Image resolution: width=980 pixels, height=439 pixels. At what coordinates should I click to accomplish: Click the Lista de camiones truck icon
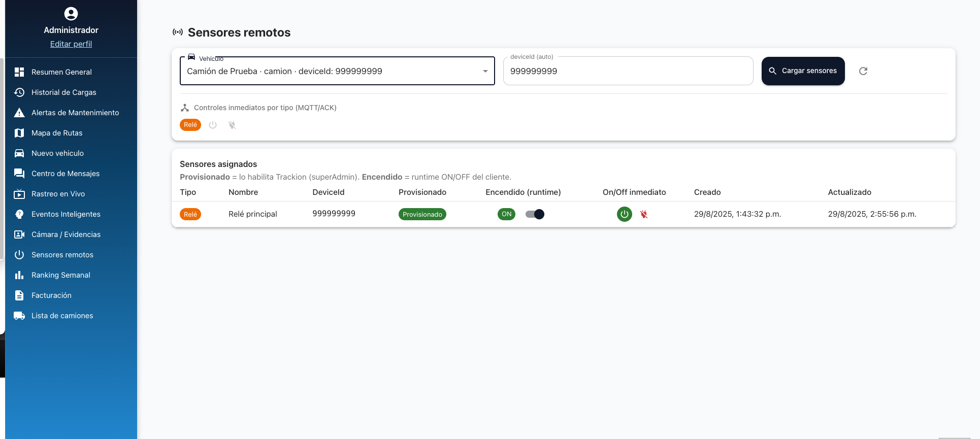(x=19, y=316)
